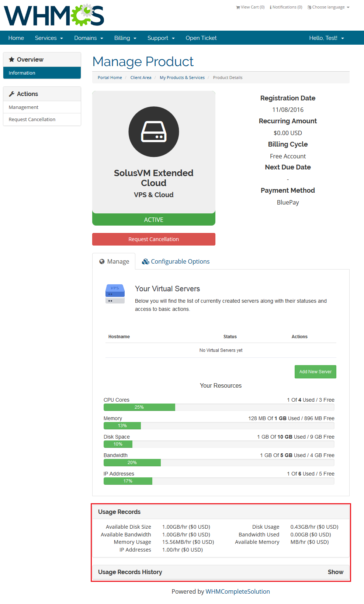Click '1 Of 4 Used / 3 Free' text
Image resolution: width=364 pixels, height=604 pixels.
pyautogui.click(x=311, y=400)
